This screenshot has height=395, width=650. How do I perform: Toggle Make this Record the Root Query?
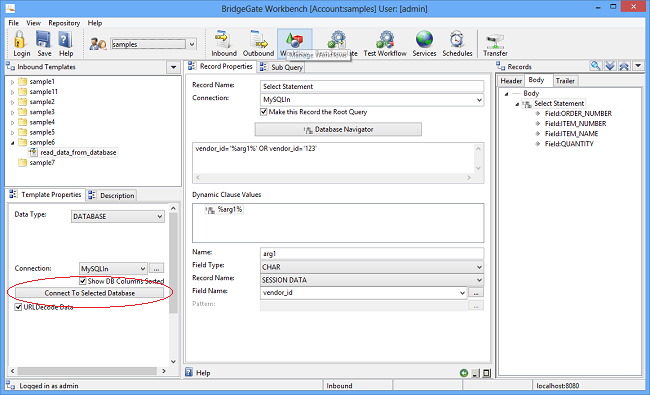pyautogui.click(x=263, y=112)
